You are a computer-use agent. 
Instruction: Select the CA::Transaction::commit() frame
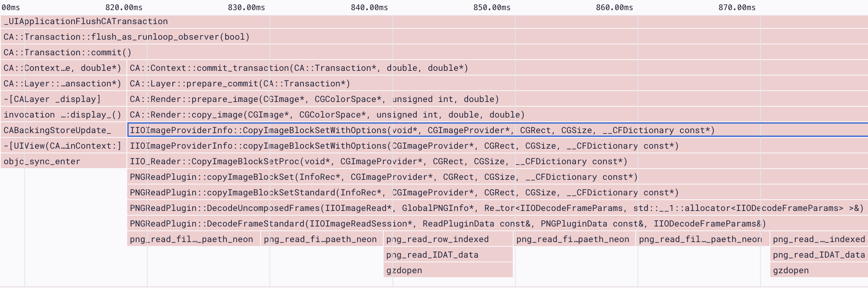coord(68,53)
